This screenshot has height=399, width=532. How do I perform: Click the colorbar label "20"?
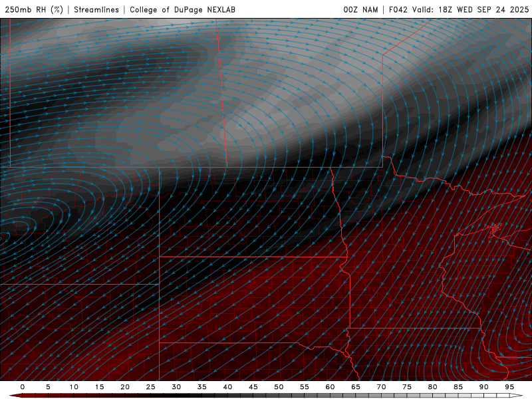[125, 387]
